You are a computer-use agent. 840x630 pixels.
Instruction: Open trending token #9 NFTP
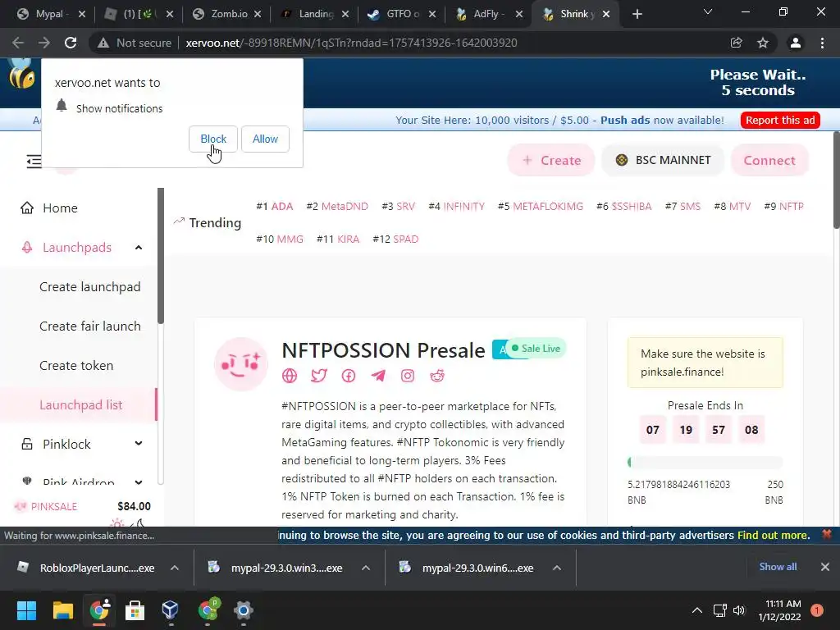tap(783, 207)
